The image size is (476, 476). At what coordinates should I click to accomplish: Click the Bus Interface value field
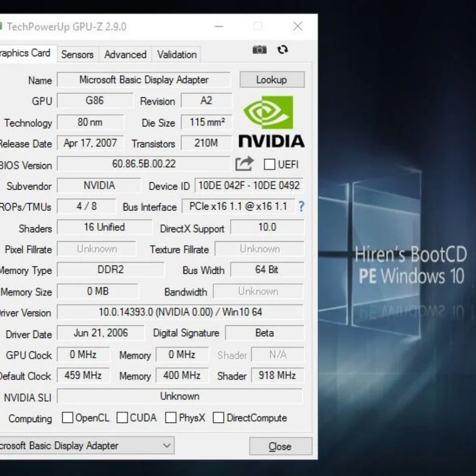238,207
